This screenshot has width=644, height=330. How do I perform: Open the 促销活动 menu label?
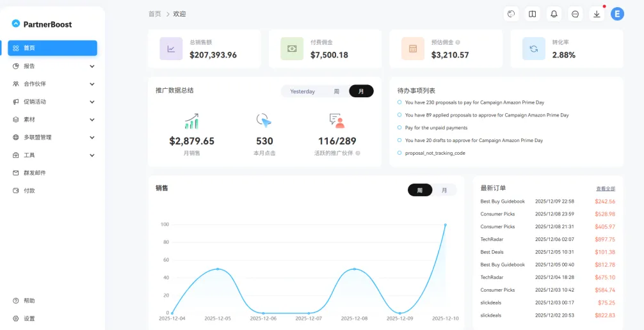(35, 102)
